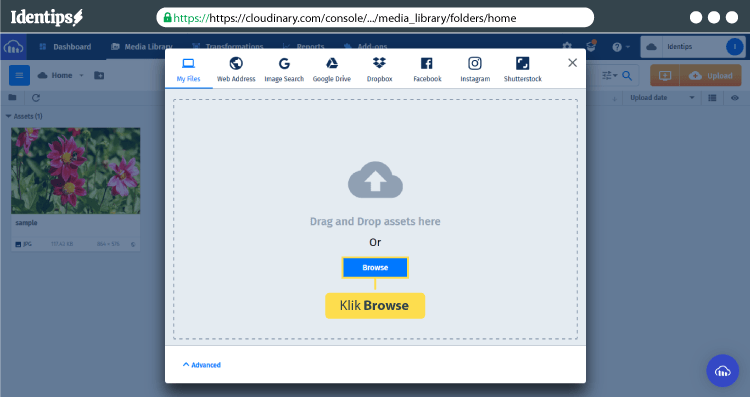Open the sample flower image thumbnail

[x=76, y=171]
